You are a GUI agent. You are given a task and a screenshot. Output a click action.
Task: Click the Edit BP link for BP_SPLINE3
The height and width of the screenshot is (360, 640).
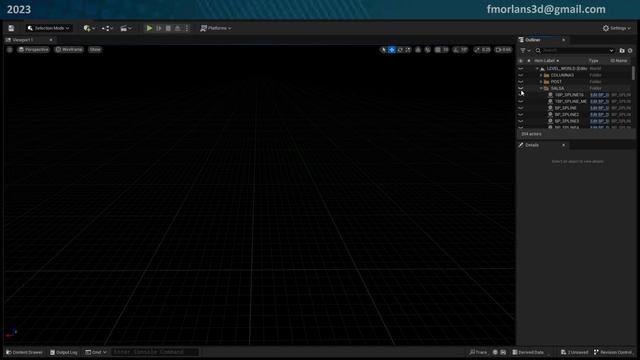click(x=599, y=121)
